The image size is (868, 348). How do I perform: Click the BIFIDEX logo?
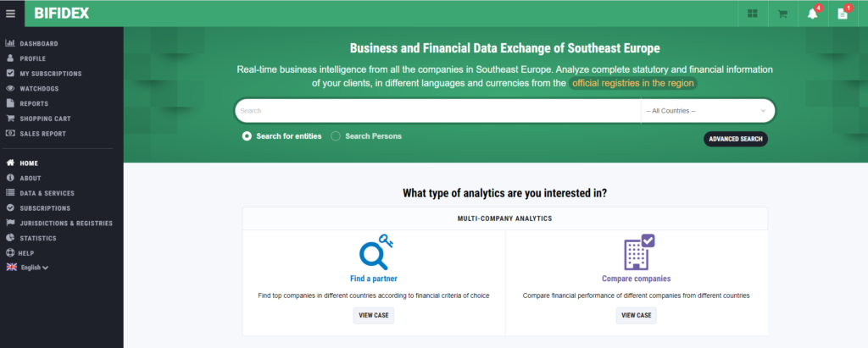[61, 14]
